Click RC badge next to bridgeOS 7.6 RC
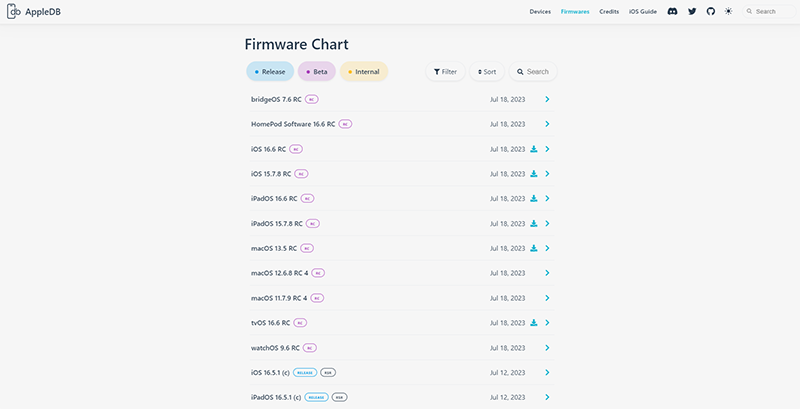Viewport: 800px width, 409px height. pyautogui.click(x=312, y=99)
